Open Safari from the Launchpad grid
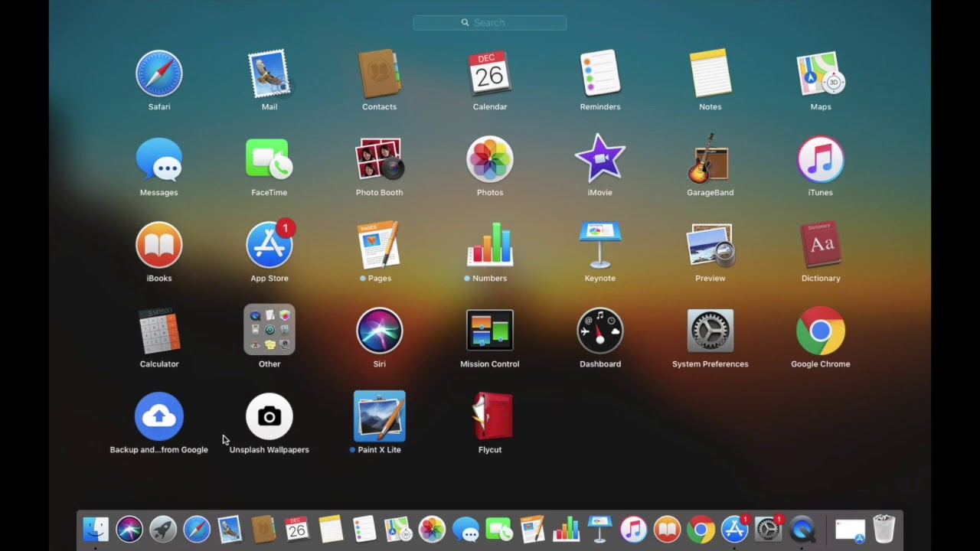Image resolution: width=980 pixels, height=551 pixels. (159, 73)
